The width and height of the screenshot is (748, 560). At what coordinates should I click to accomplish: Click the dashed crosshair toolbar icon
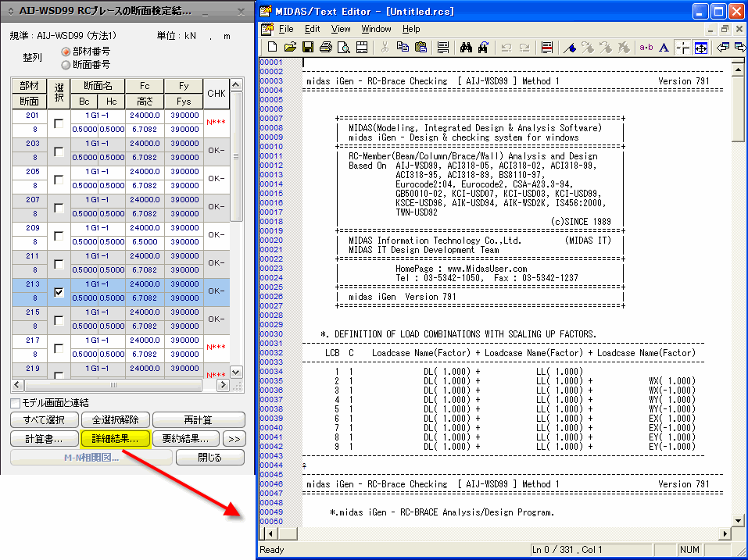click(683, 47)
